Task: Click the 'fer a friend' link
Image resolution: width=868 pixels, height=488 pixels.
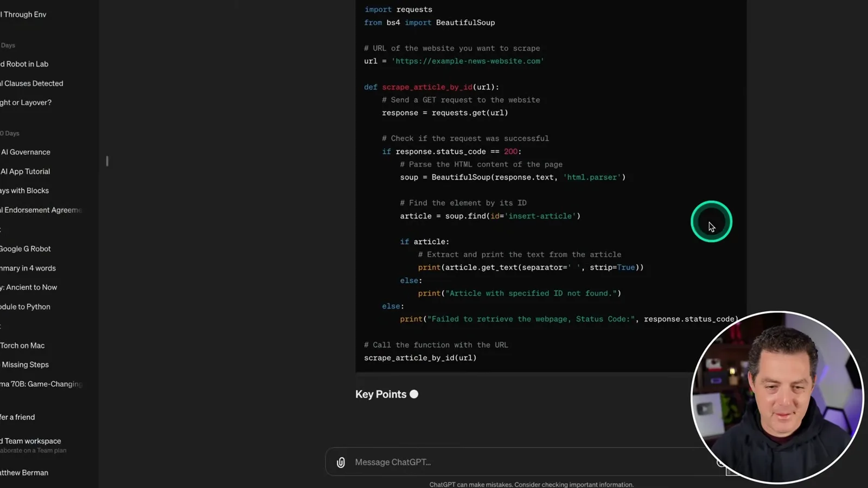Action: click(x=17, y=417)
